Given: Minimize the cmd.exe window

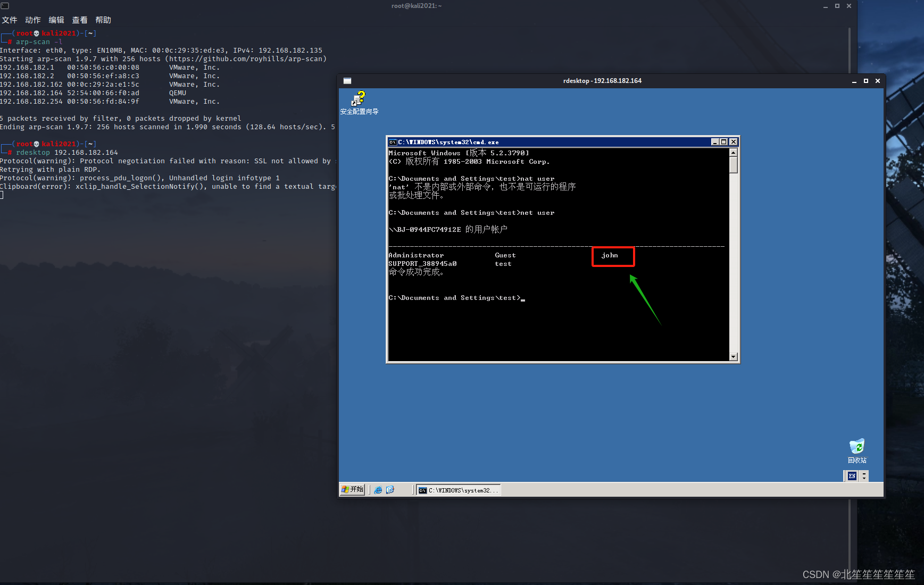Looking at the screenshot, I should point(715,142).
